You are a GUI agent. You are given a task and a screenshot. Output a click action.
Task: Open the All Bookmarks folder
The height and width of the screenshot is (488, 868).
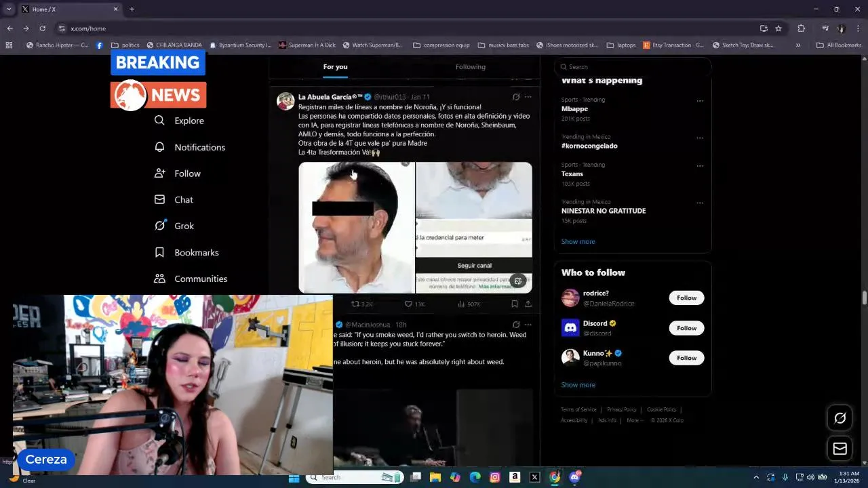coord(839,45)
